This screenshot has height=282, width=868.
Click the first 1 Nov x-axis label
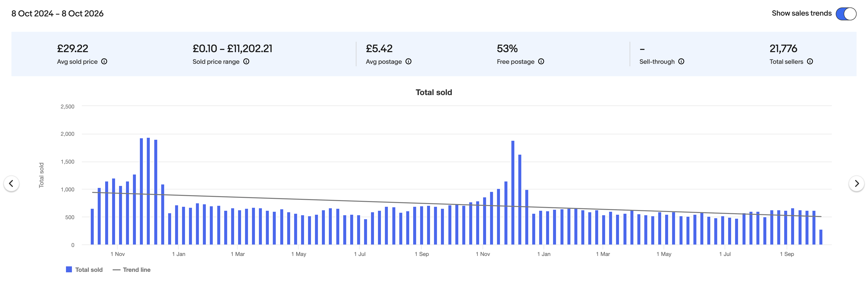coord(118,254)
